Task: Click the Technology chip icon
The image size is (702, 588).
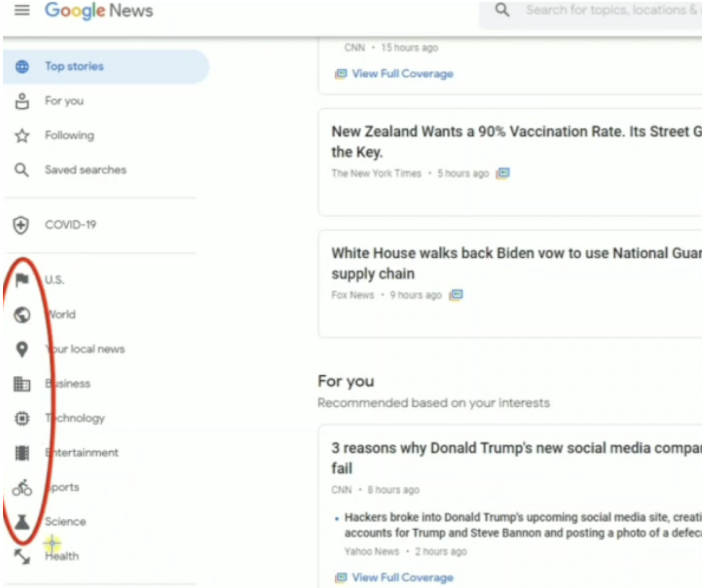Action: tap(22, 418)
